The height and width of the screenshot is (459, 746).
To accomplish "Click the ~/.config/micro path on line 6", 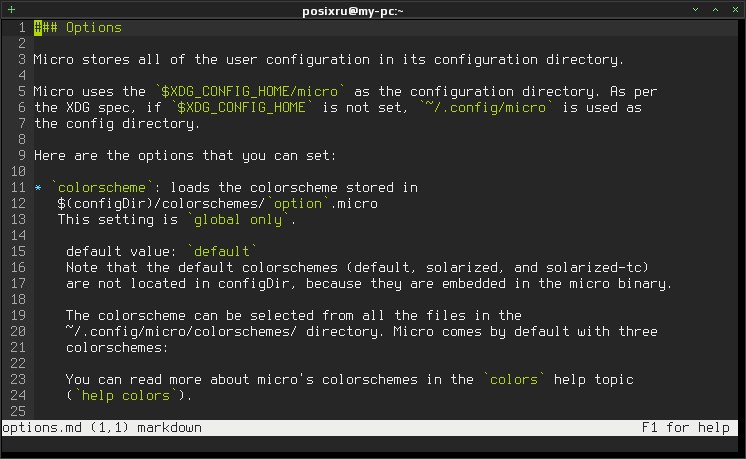I will [486, 107].
